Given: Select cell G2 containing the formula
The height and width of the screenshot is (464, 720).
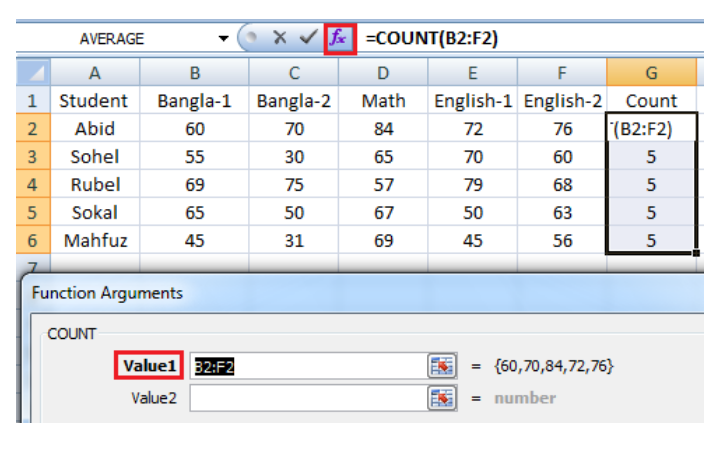Looking at the screenshot, I should 651,129.
